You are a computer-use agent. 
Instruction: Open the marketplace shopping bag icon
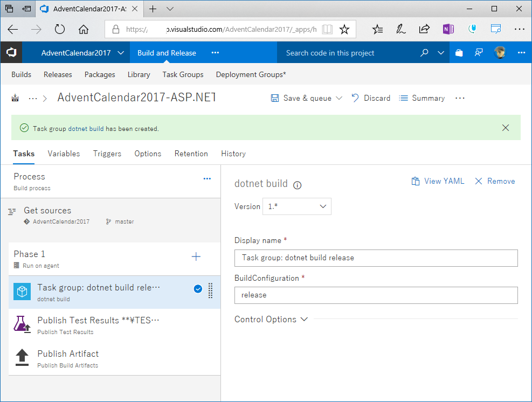click(459, 53)
